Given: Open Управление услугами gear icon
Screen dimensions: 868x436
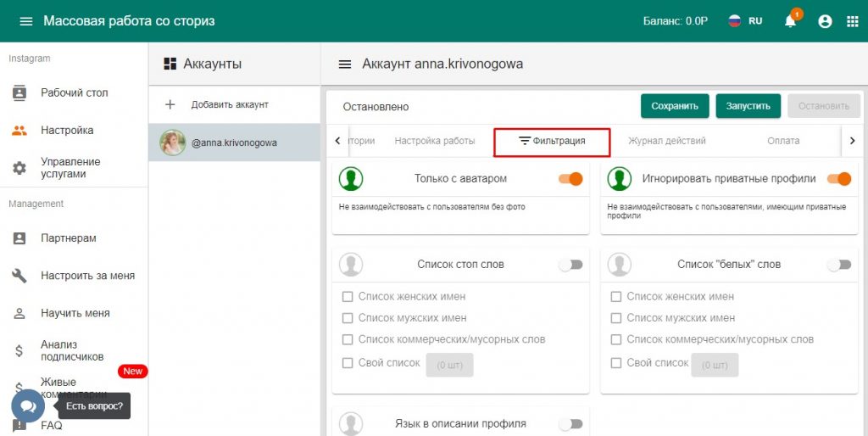Looking at the screenshot, I should [19, 168].
